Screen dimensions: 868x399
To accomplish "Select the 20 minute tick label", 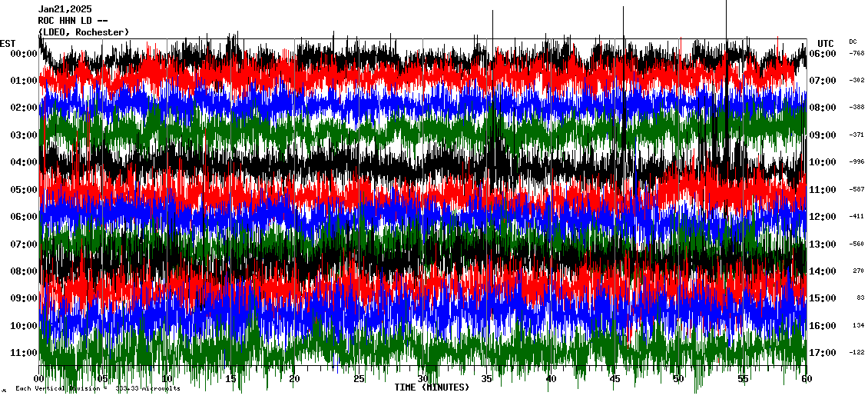I will click(x=295, y=380).
